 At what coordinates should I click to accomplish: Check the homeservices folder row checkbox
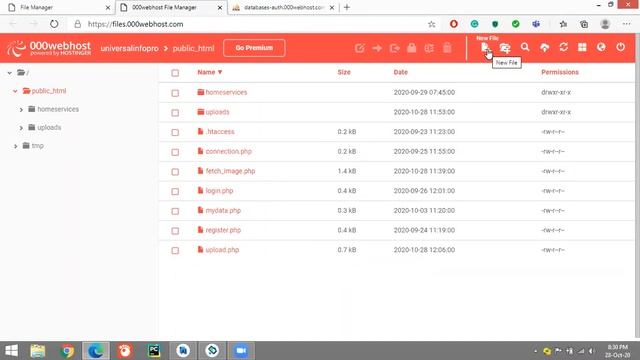[175, 93]
